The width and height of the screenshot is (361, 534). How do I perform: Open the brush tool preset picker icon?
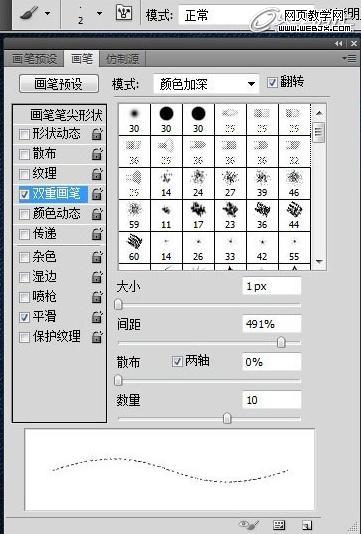(x=29, y=13)
